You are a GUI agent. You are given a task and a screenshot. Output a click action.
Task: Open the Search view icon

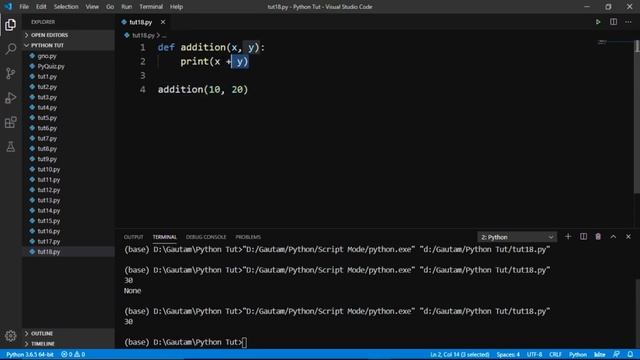(x=11, y=49)
